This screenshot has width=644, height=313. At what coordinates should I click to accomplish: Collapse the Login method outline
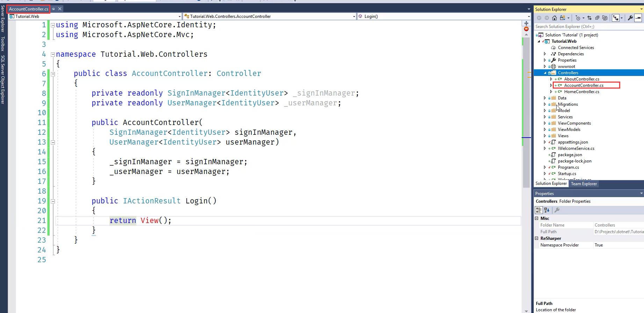(53, 201)
